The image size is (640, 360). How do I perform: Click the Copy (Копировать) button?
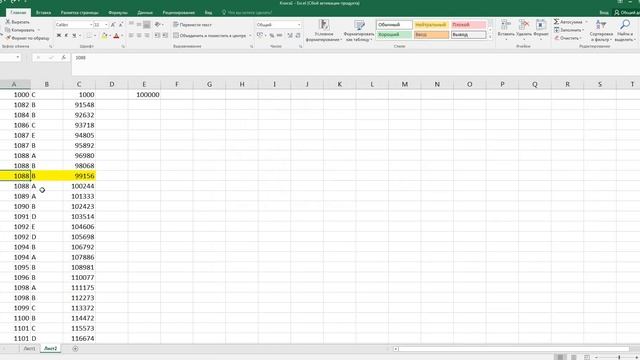click(x=20, y=30)
